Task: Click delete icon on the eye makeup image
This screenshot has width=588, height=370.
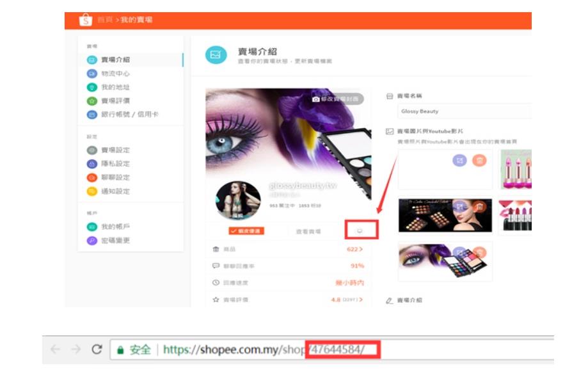Action: pyautogui.click(x=479, y=253)
